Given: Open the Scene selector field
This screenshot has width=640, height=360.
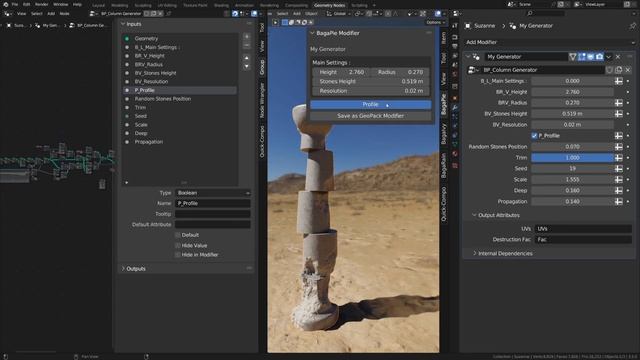Looking at the screenshot, I should coord(533,4).
